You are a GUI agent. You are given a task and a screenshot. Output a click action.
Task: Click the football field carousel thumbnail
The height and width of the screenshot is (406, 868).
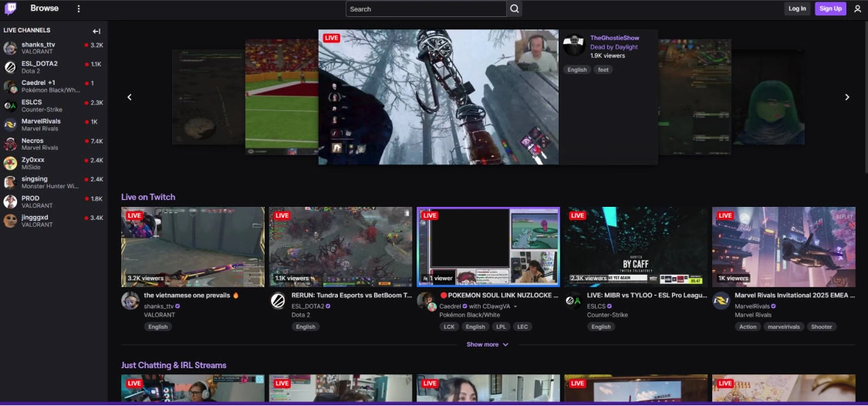(282, 97)
